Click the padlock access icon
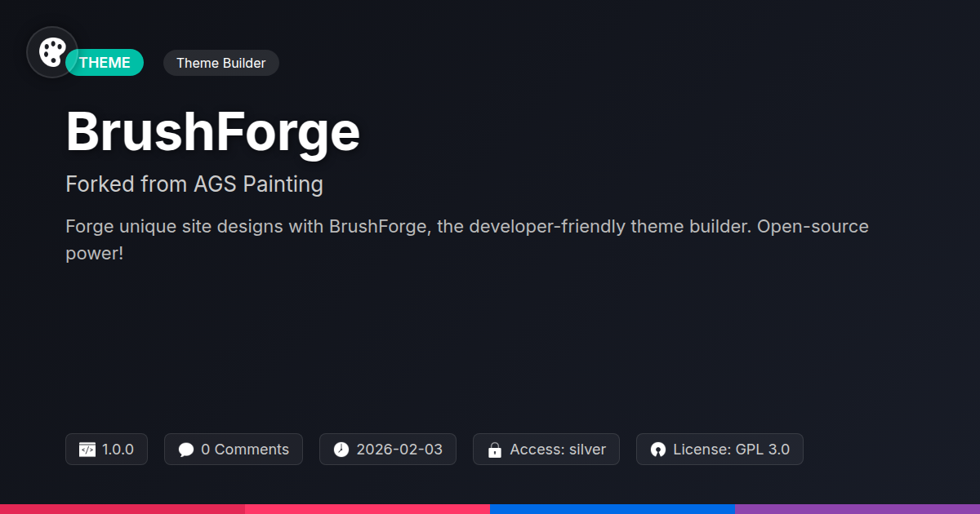The image size is (980, 514). coord(494,450)
